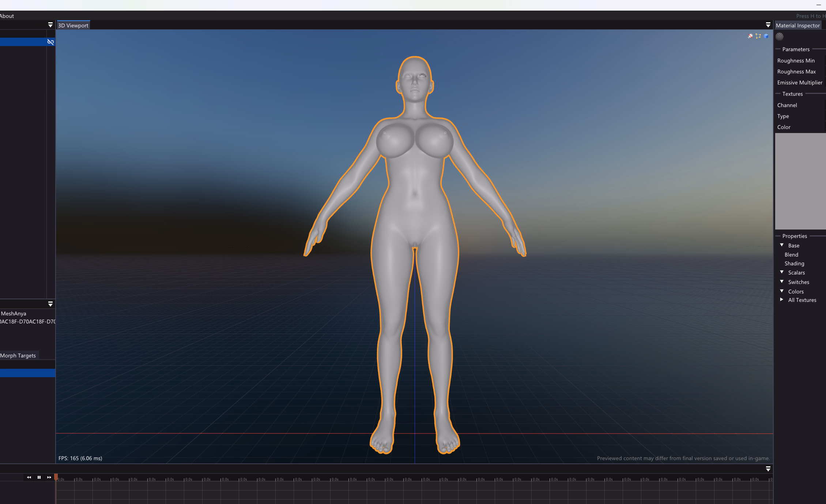Screen dimensions: 826x504
Task: Expand the All Textures section
Action: pos(782,300)
